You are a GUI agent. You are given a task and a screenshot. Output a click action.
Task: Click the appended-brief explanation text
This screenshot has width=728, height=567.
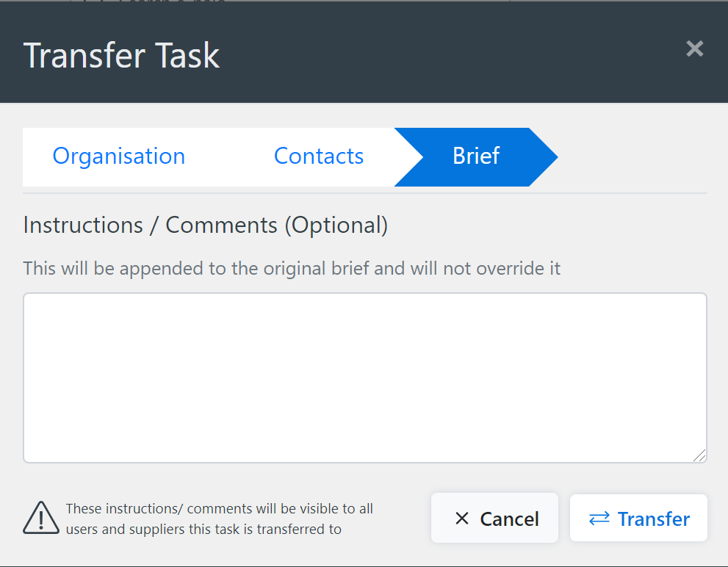(291, 268)
